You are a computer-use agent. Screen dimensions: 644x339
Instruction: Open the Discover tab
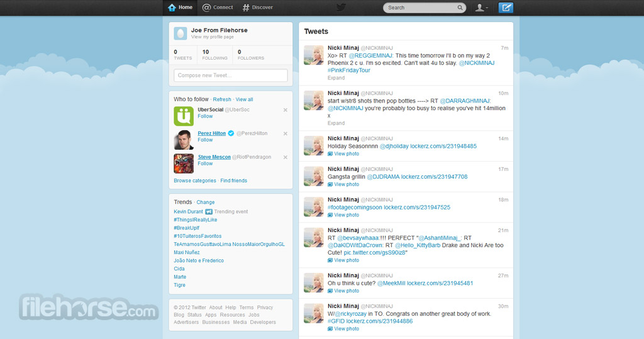pyautogui.click(x=257, y=8)
